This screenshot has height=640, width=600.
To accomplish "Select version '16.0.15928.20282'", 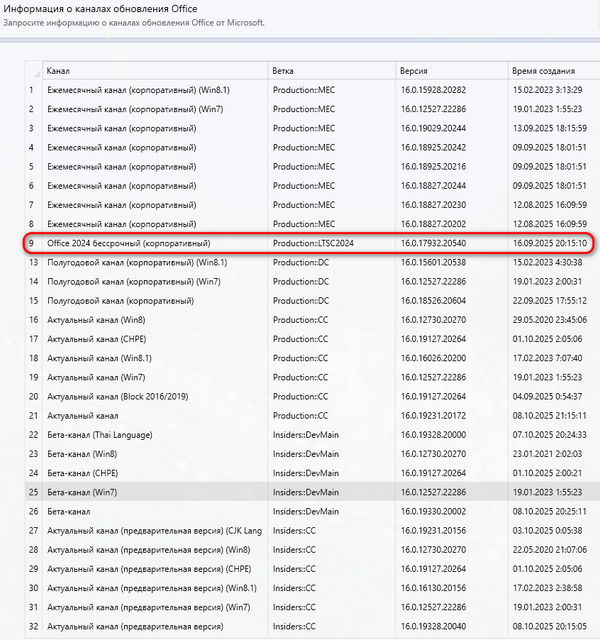I will (451, 90).
